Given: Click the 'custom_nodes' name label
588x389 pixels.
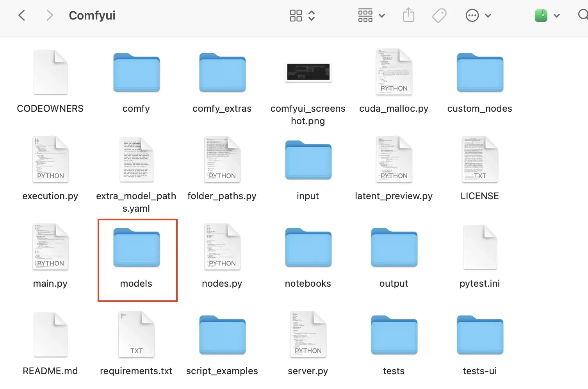Looking at the screenshot, I should [x=480, y=109].
